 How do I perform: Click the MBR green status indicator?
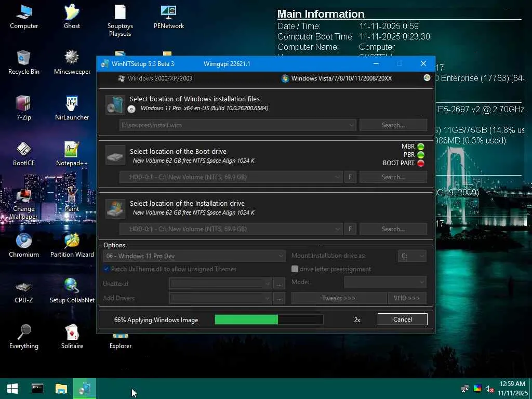(x=421, y=147)
